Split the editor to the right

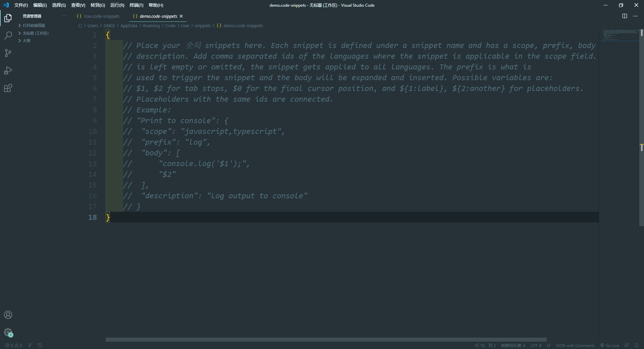pyautogui.click(x=625, y=16)
